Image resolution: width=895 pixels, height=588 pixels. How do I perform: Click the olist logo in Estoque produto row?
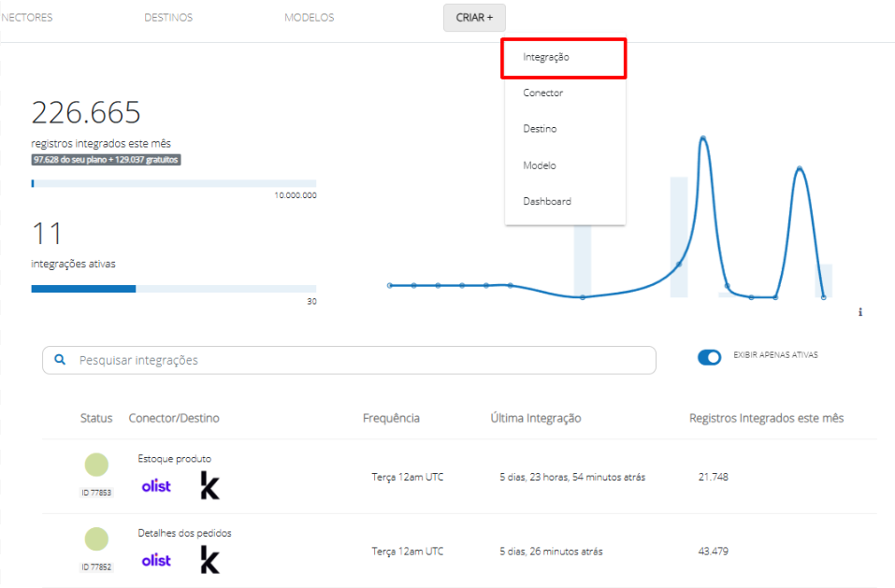(156, 486)
